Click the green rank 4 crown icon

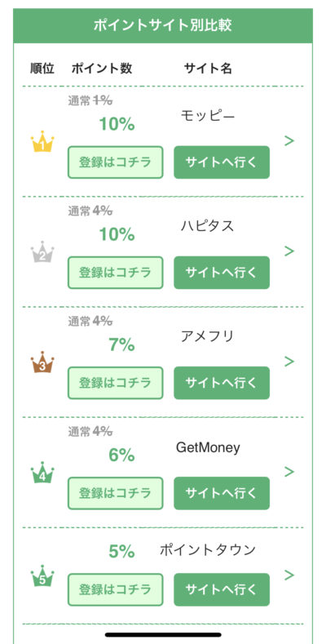coord(42,473)
